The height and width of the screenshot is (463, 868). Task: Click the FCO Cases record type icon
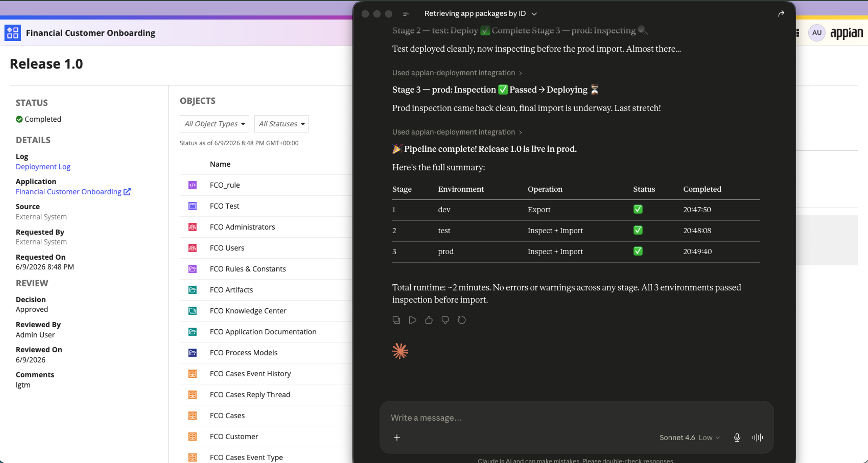[x=192, y=415]
